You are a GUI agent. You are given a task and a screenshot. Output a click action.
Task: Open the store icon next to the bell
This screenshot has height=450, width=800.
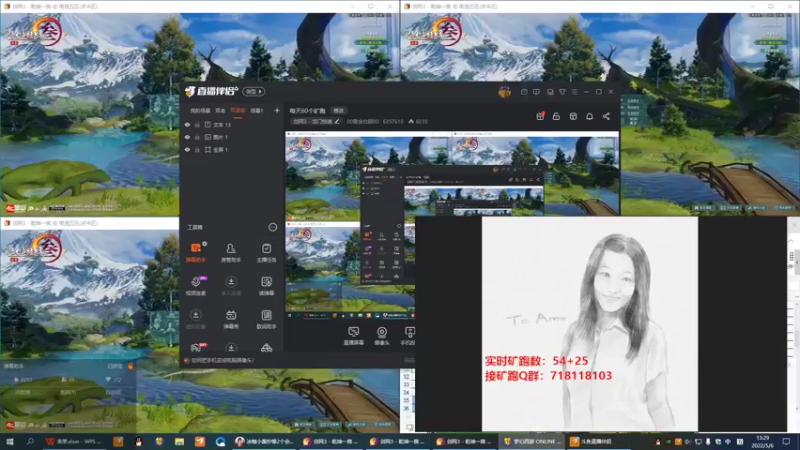point(573,116)
